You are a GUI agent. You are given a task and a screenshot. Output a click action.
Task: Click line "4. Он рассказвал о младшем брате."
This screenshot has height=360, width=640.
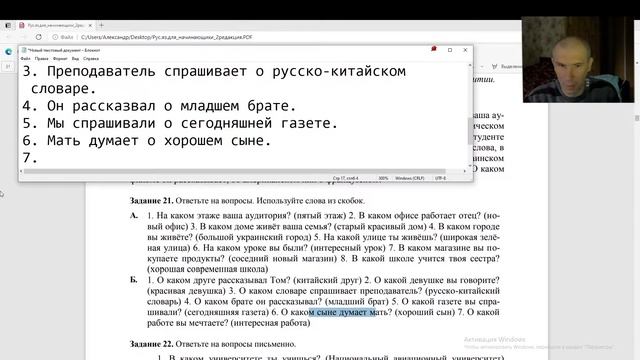click(159, 106)
